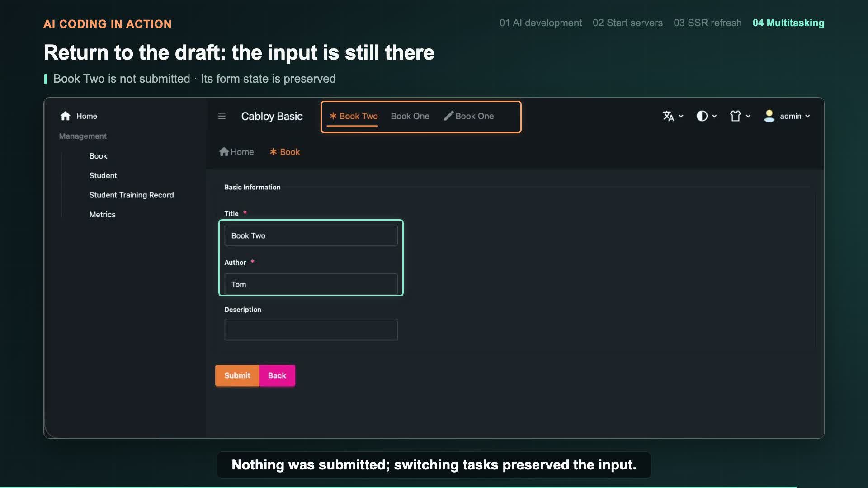The height and width of the screenshot is (488, 868).
Task: Click the Cabloy Basic app title
Action: pyautogui.click(x=272, y=116)
